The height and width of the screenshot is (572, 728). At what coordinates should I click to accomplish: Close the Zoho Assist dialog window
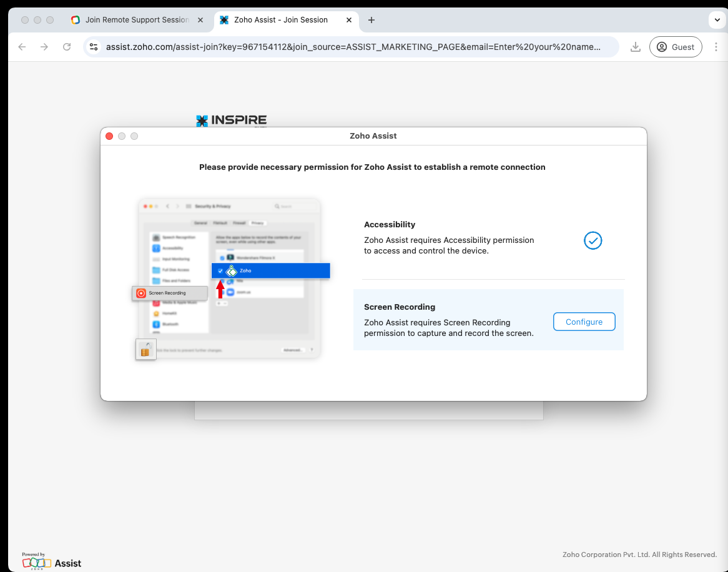tap(109, 136)
